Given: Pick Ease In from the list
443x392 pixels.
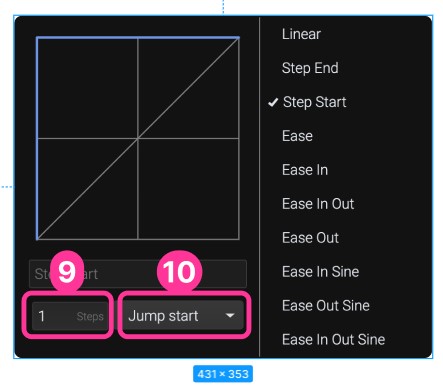Looking at the screenshot, I should tap(305, 170).
